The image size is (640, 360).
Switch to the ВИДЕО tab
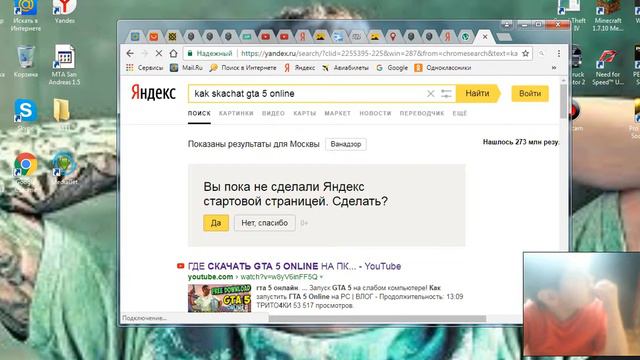pyautogui.click(x=273, y=113)
